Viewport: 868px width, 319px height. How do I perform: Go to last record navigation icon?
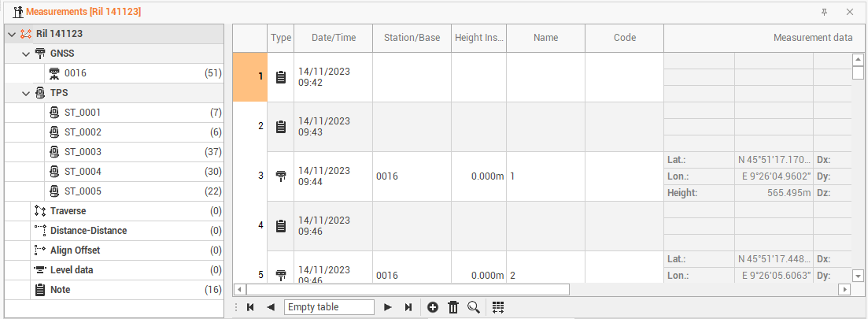pyautogui.click(x=408, y=307)
